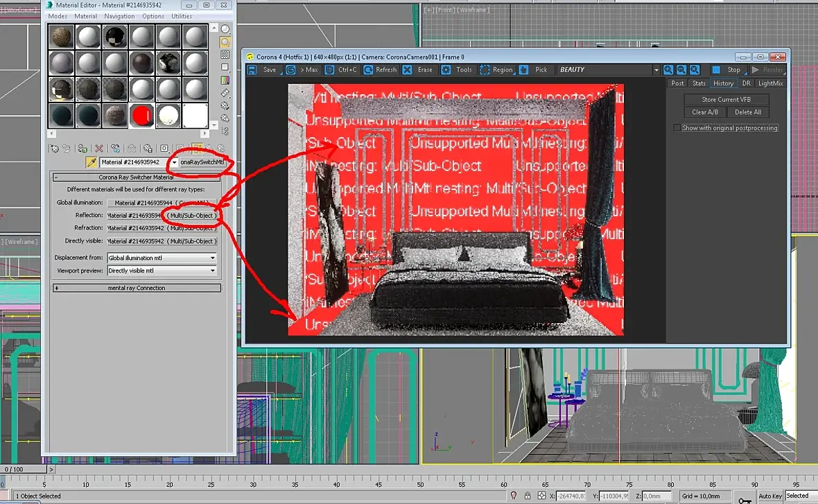818x504 pixels.
Task: Open the Material menu
Action: coord(85,16)
